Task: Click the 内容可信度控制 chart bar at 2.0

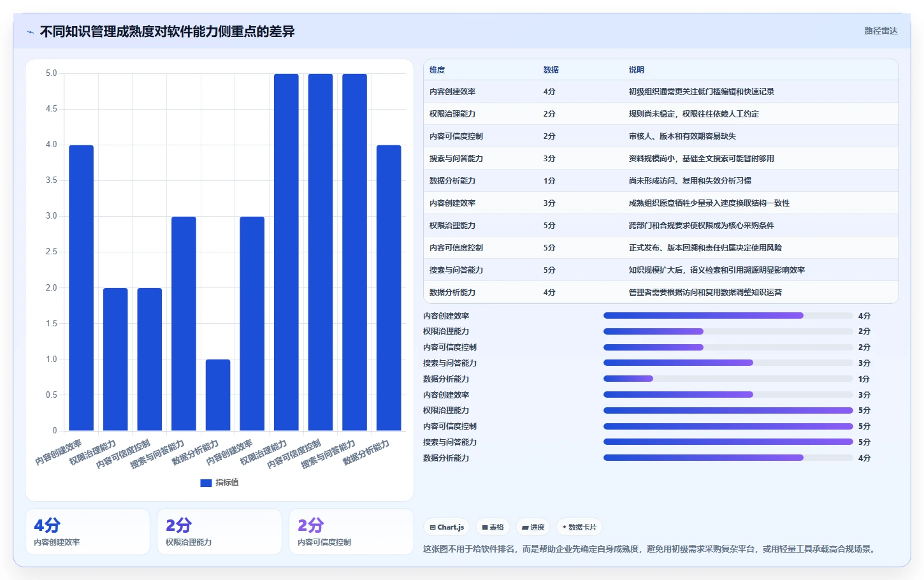Action: (150, 359)
